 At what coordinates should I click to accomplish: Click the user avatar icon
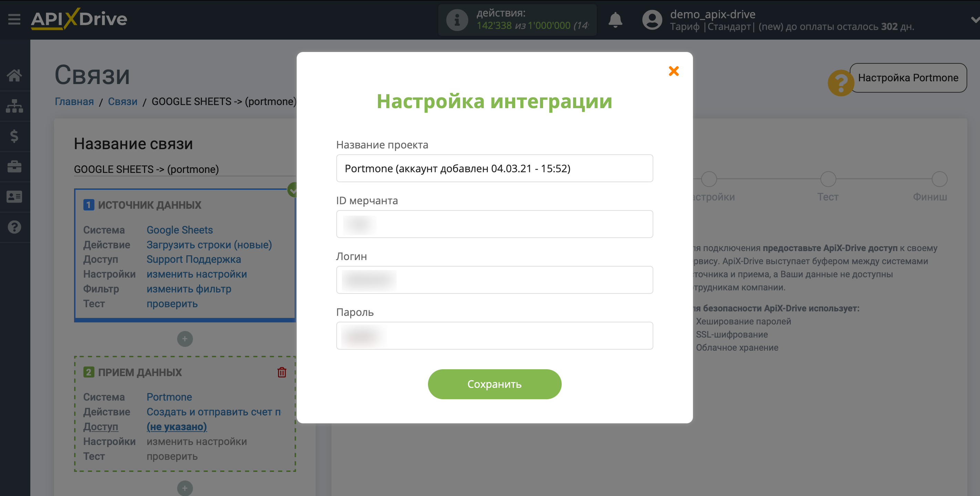(652, 20)
